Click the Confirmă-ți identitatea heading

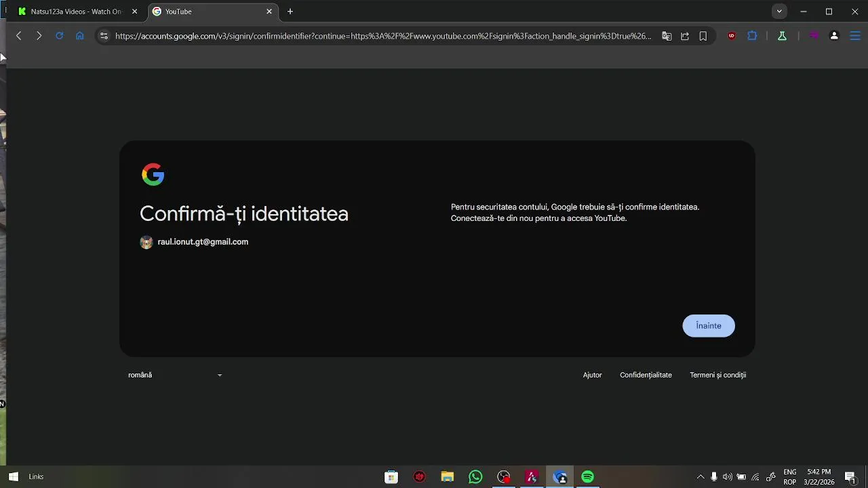pyautogui.click(x=244, y=214)
